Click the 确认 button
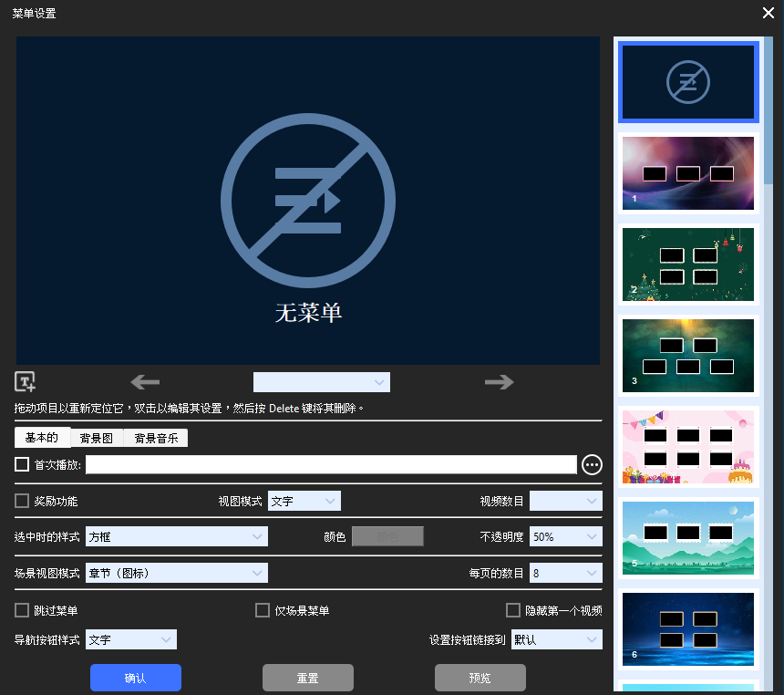 [x=136, y=678]
